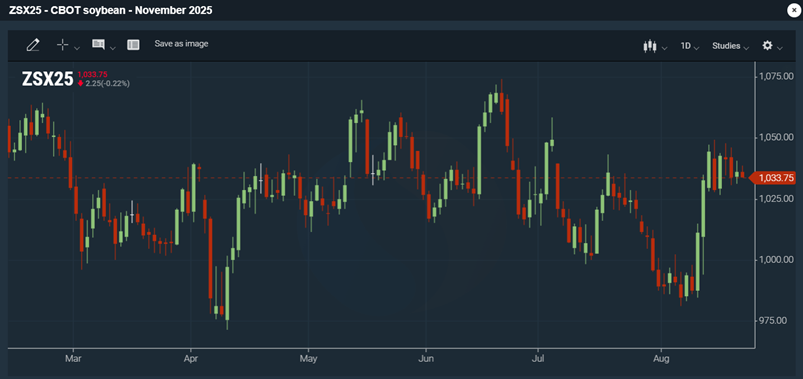Click the 1,025.00 price axis label

point(776,198)
